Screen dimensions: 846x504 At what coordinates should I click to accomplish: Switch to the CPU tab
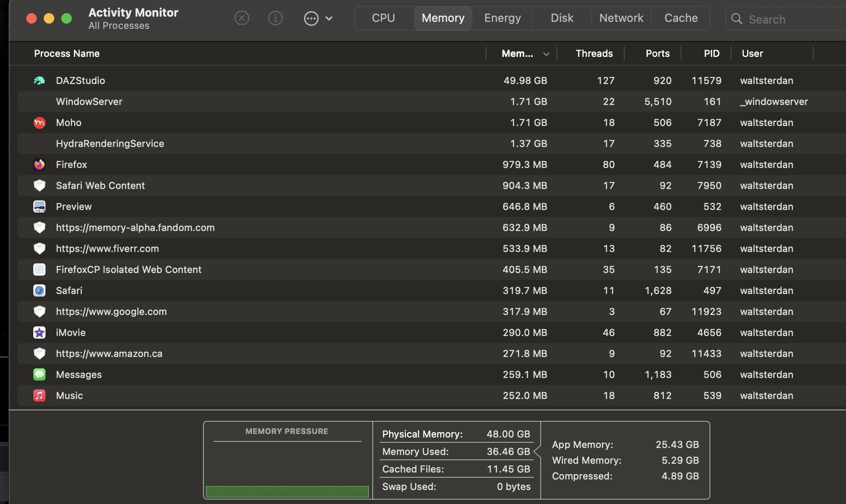pyautogui.click(x=383, y=18)
